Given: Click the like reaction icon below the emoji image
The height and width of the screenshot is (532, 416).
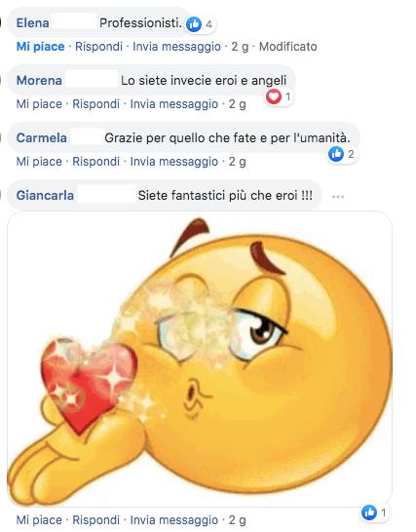Looking at the screenshot, I should [369, 513].
